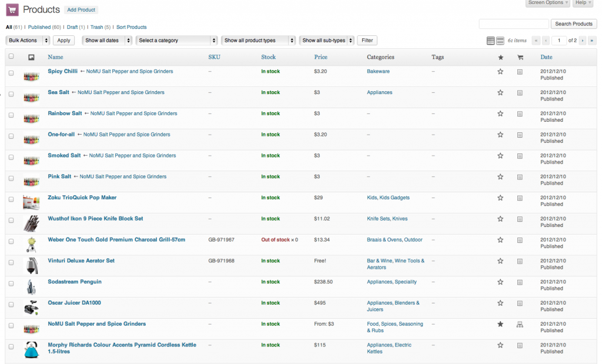Click the featured star for Spicy Chilli

click(500, 72)
